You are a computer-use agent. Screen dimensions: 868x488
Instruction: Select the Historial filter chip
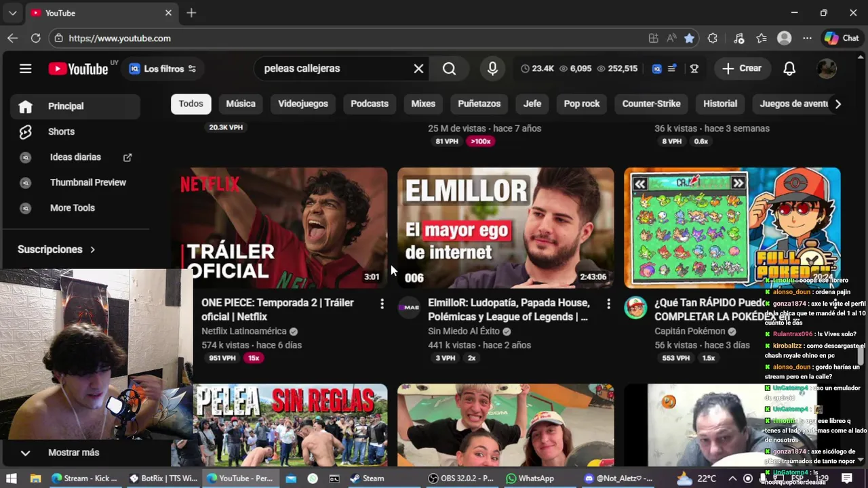pos(720,104)
